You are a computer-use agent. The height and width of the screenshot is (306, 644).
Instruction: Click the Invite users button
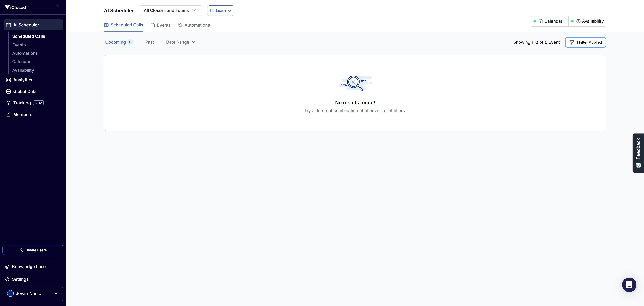(x=33, y=250)
